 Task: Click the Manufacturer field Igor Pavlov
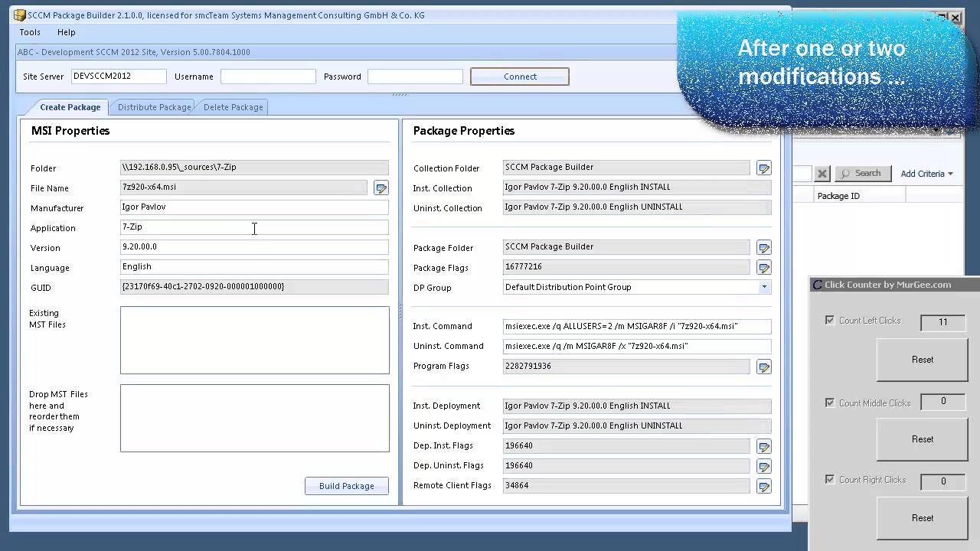point(254,207)
